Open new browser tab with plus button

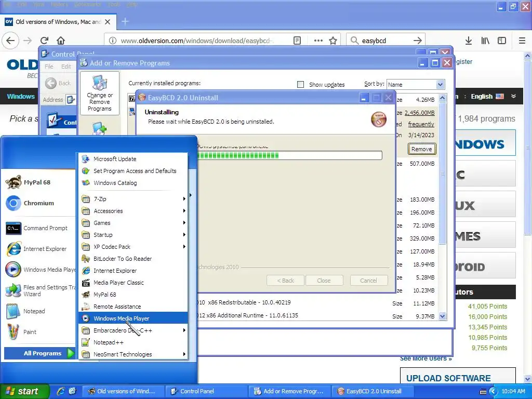(125, 22)
